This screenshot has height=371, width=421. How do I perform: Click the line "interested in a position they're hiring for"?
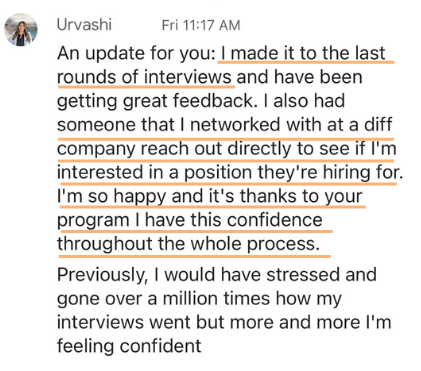[x=230, y=173]
